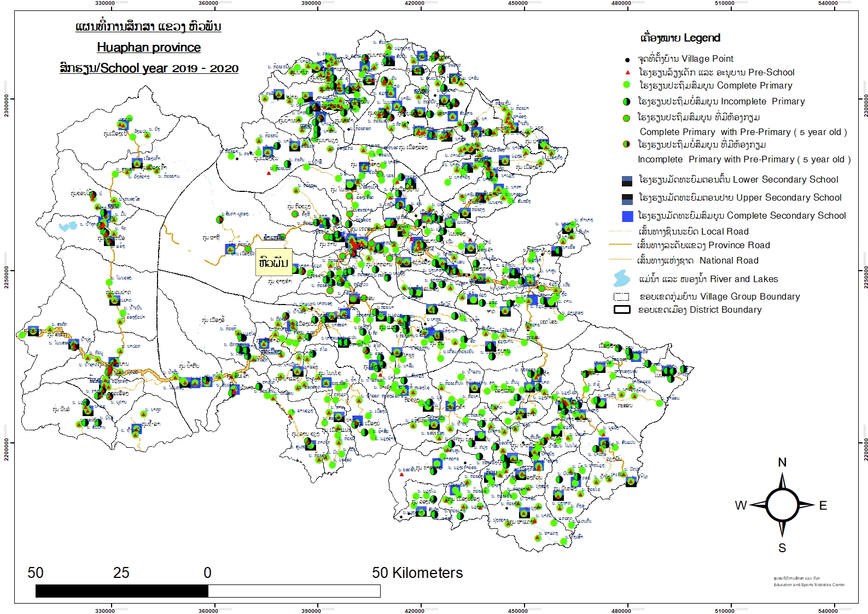868x614 pixels.
Task: Click the National Road legend line
Action: click(x=621, y=260)
